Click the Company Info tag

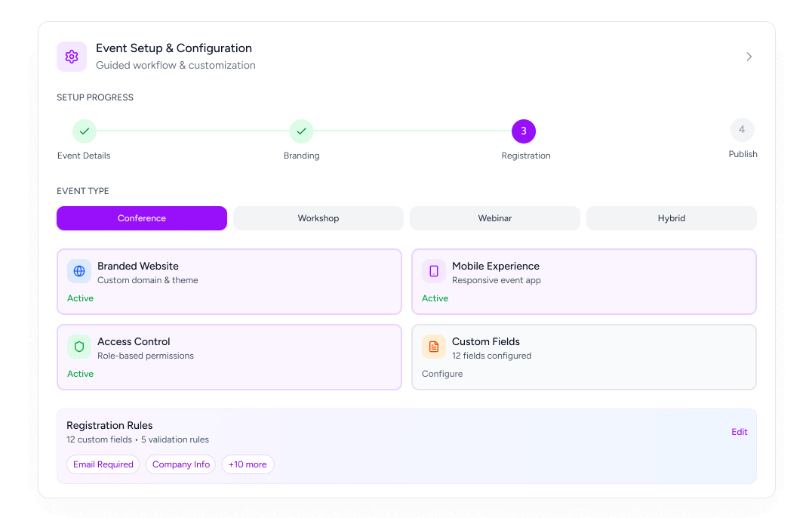(181, 464)
